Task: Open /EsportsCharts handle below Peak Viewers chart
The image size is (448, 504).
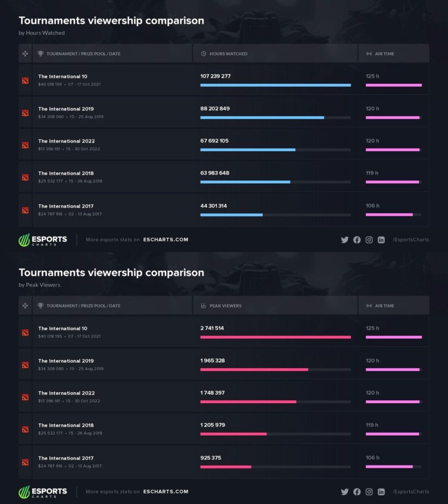Action: point(411,492)
